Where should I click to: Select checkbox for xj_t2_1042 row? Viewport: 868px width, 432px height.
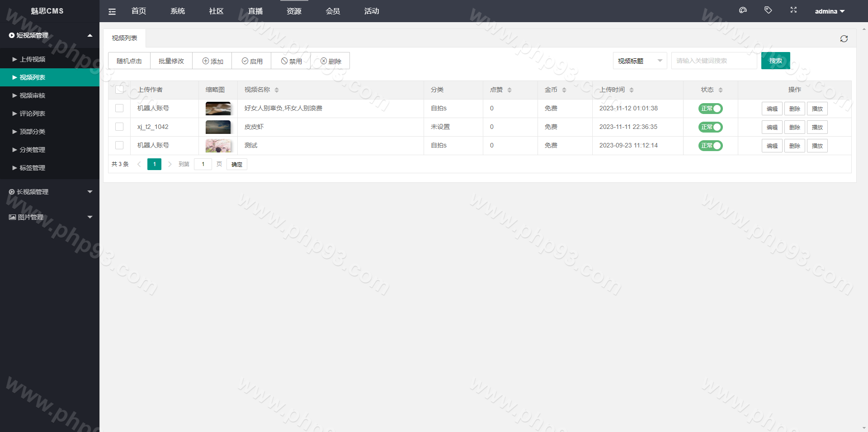tap(119, 127)
